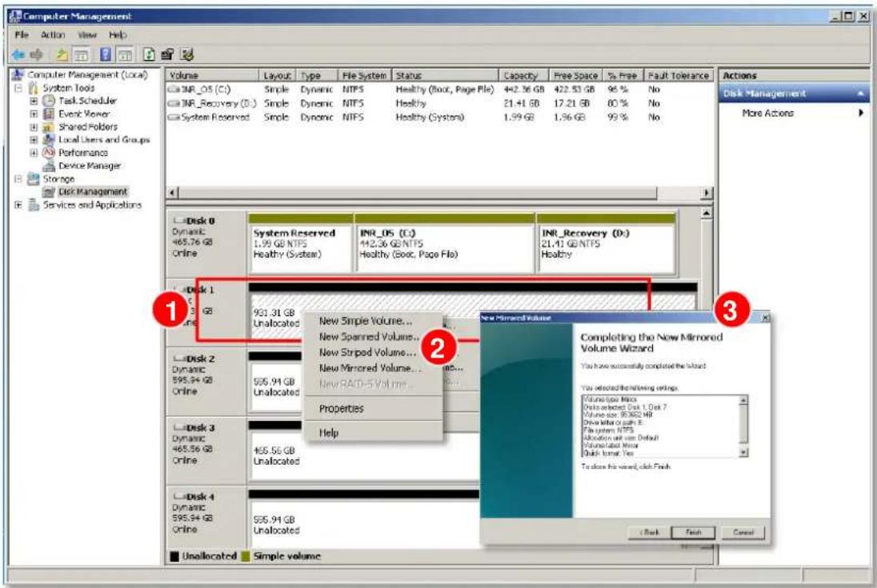
Task: Collapse the Disk Management actions section
Action: tap(860, 94)
